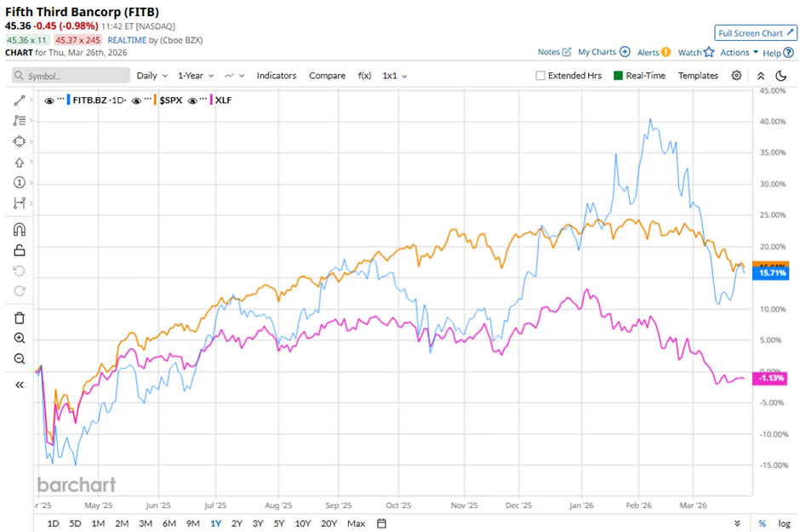Click the lock drawings icon
Image resolution: width=800 pixels, height=532 pixels.
[x=19, y=249]
